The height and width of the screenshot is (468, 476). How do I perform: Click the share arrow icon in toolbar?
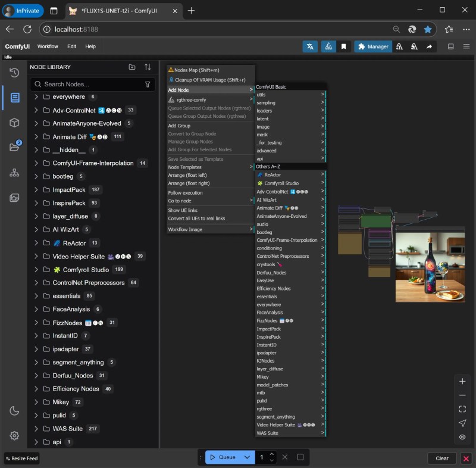[429, 46]
